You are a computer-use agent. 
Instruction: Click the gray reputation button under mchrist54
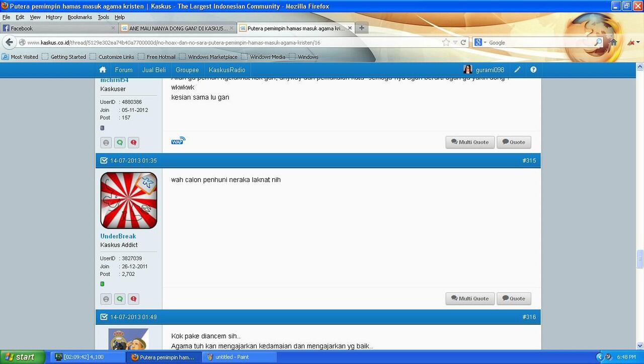106,142
